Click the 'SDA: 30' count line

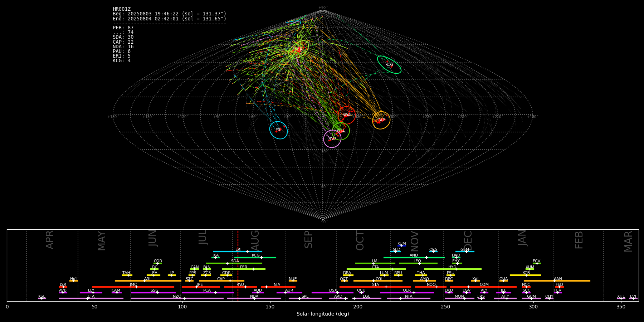point(123,37)
